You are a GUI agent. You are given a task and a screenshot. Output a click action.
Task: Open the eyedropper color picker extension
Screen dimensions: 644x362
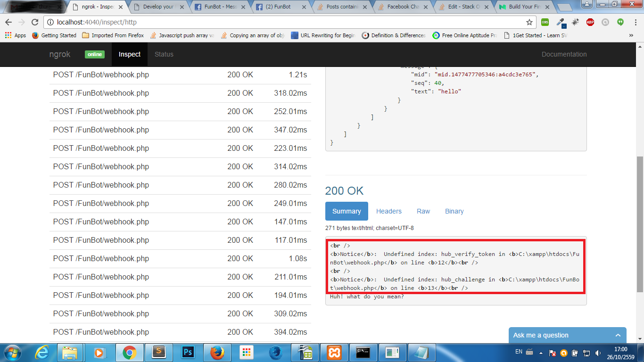pos(561,22)
